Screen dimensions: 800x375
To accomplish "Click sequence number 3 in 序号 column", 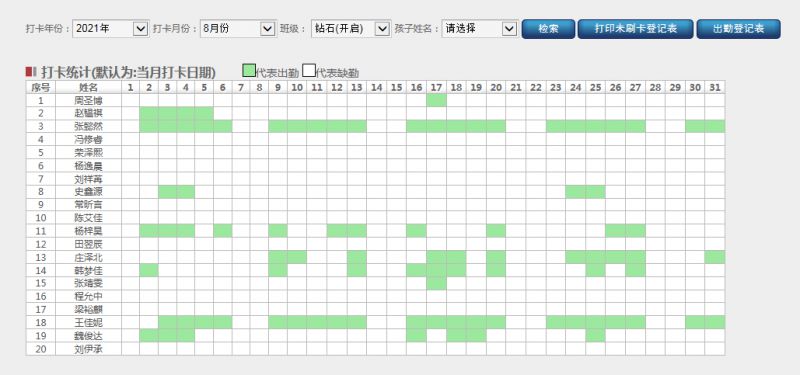I will coord(41,127).
